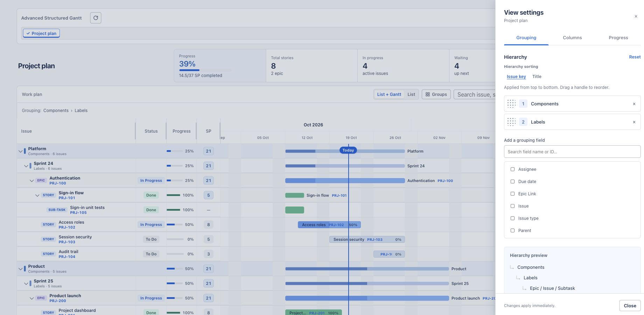Collapse the Authentication epic row

tap(31, 181)
